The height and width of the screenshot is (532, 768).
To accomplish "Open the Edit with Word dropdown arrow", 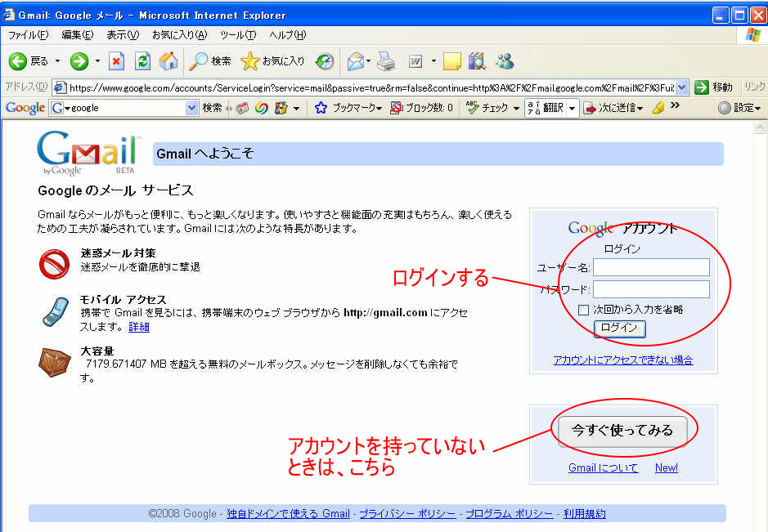I will pos(433,61).
